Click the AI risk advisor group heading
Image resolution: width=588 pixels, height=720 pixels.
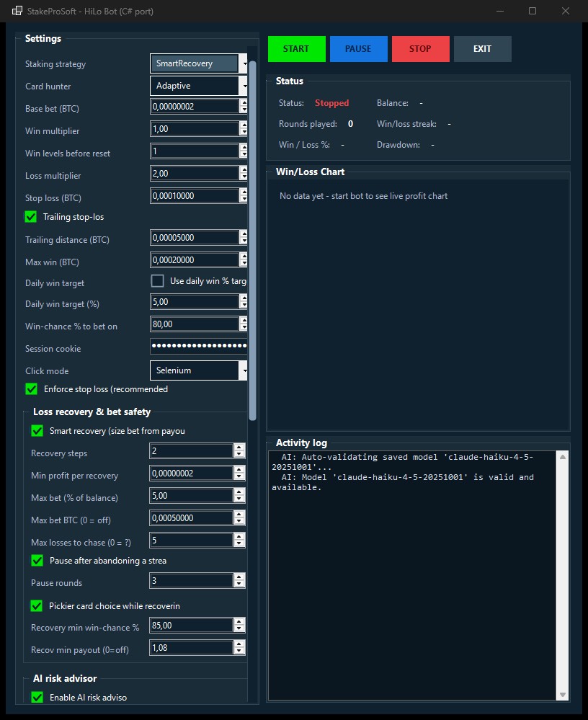[65, 678]
